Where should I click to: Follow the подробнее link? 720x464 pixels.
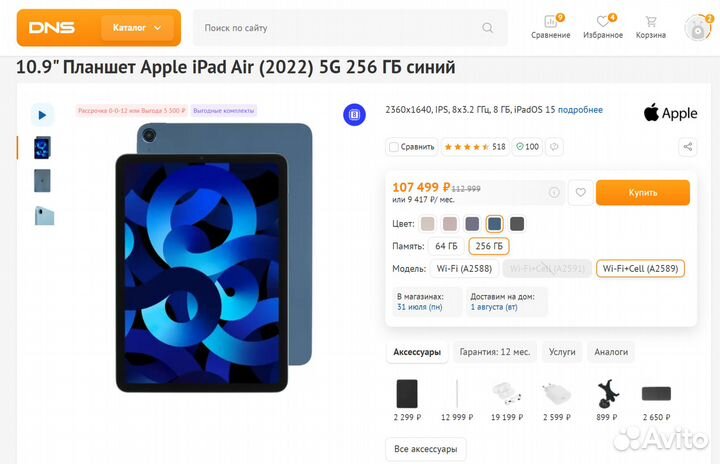pyautogui.click(x=580, y=110)
